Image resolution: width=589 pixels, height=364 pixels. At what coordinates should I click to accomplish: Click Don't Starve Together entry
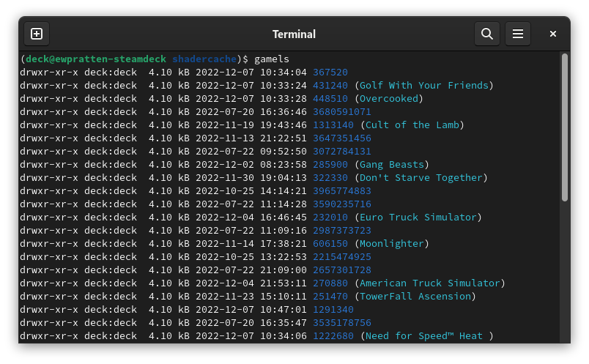pyautogui.click(x=423, y=178)
